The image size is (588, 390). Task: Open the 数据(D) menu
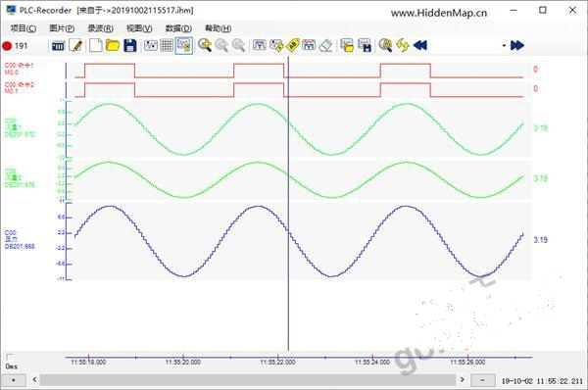click(x=178, y=28)
